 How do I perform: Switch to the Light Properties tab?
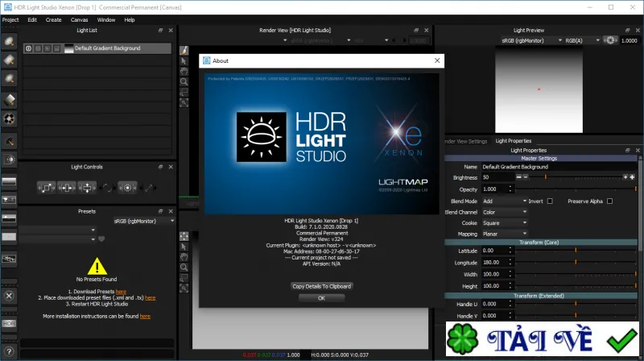coord(513,141)
